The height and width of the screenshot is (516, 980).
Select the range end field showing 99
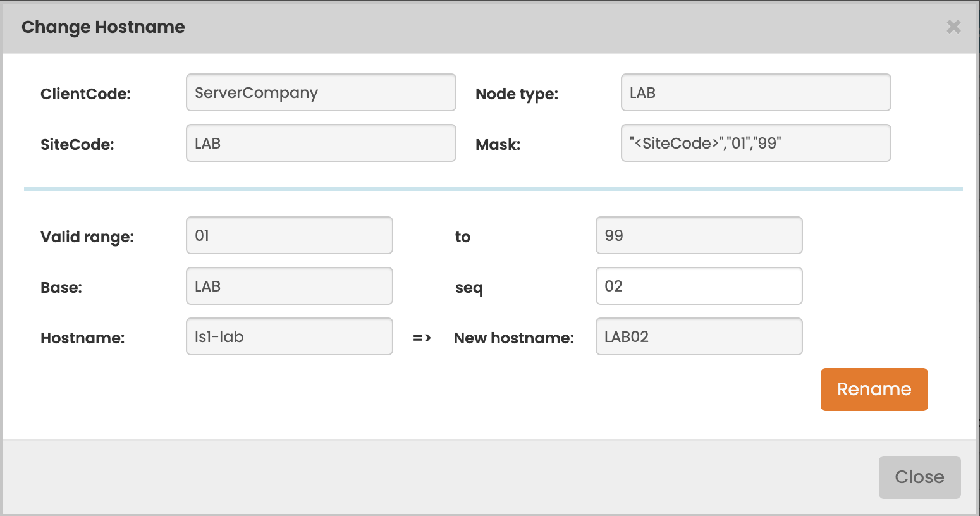click(699, 236)
